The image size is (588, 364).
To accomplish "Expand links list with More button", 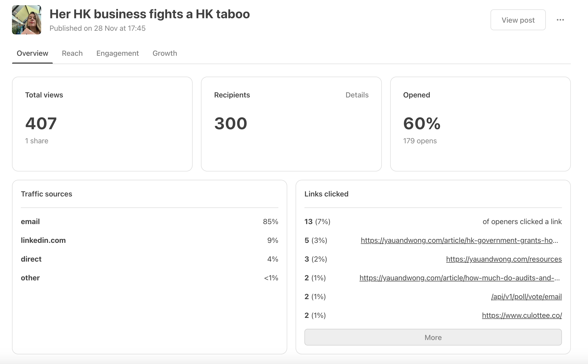I will (433, 337).
